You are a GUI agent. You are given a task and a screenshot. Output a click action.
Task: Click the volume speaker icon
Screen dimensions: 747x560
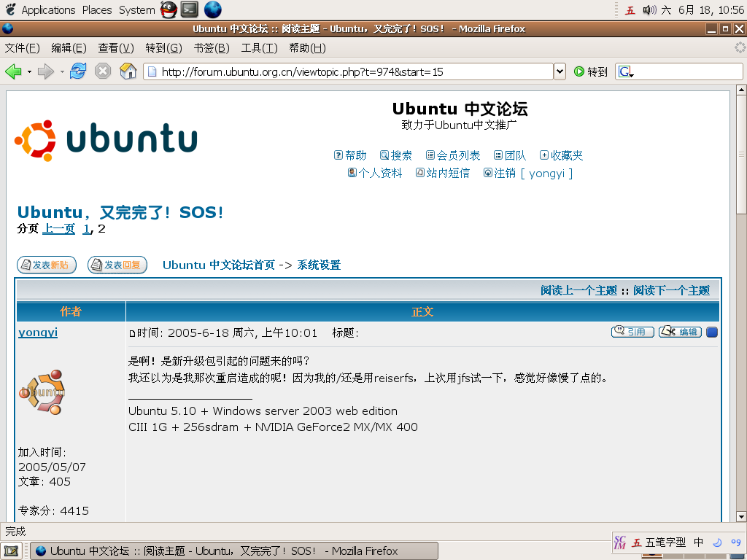pos(649,10)
